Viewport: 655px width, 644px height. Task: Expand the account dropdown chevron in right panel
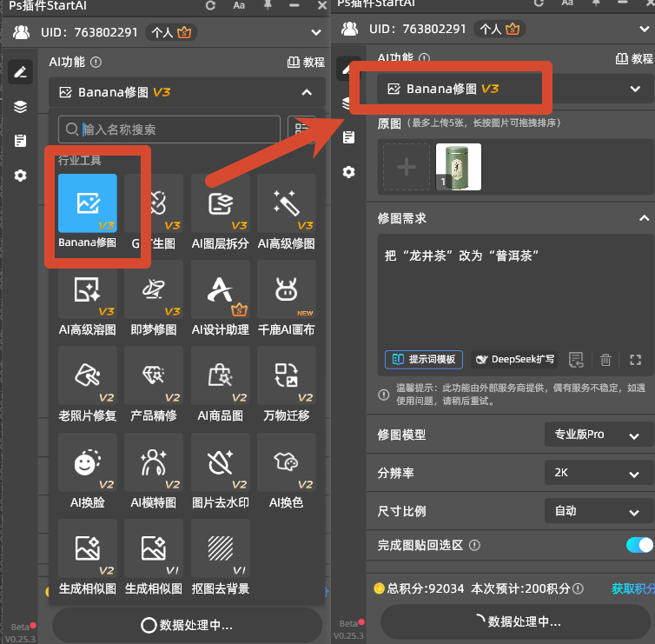[645, 29]
